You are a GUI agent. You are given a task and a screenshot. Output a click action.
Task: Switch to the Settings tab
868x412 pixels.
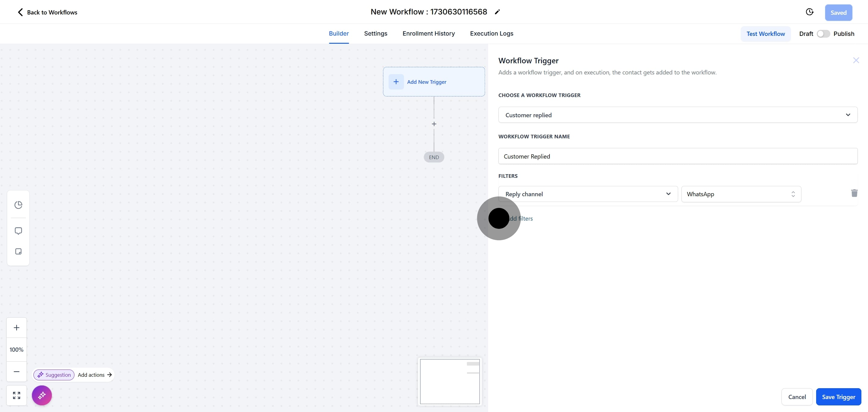(x=375, y=33)
